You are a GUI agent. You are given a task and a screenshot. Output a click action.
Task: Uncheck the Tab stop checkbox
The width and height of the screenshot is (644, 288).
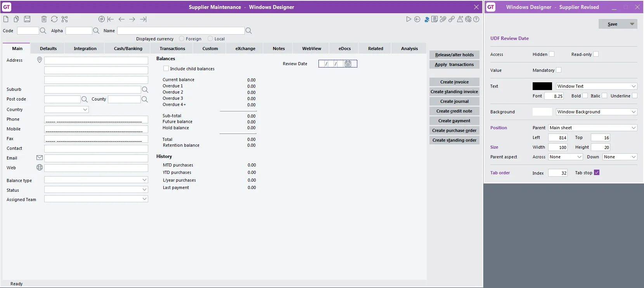tap(597, 172)
